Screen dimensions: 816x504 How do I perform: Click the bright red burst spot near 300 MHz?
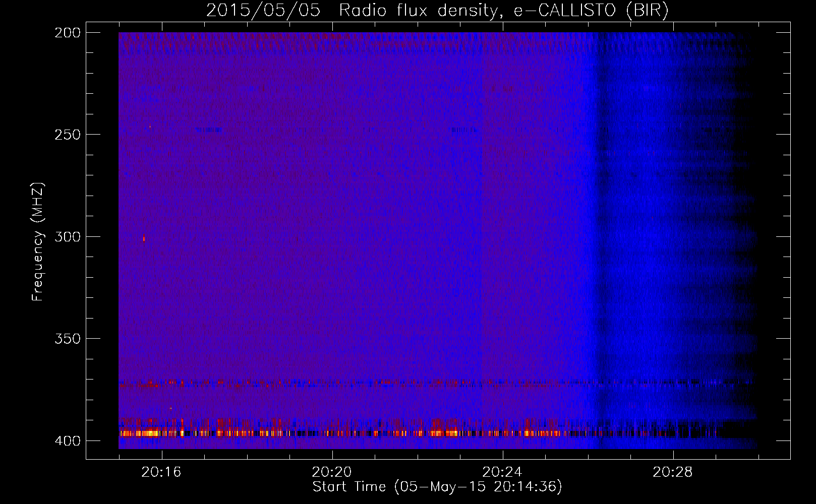click(x=144, y=238)
